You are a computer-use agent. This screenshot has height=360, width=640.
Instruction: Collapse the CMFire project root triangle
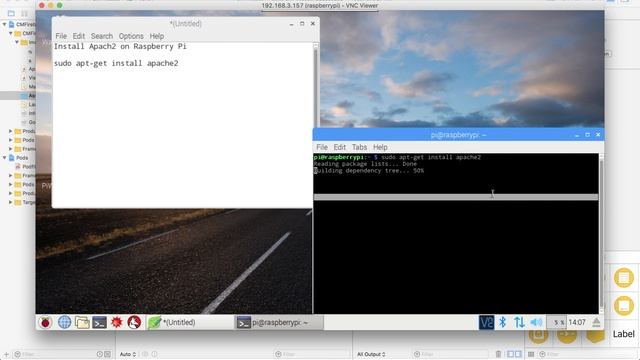tap(4, 24)
